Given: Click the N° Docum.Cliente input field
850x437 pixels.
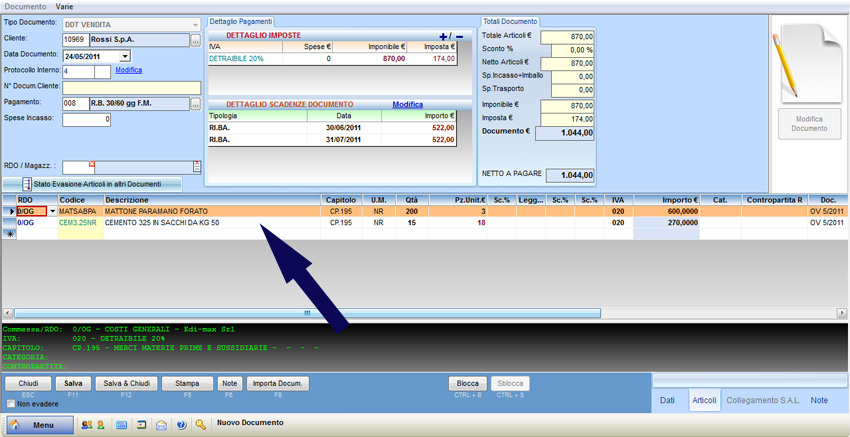Looking at the screenshot, I should click(x=132, y=87).
